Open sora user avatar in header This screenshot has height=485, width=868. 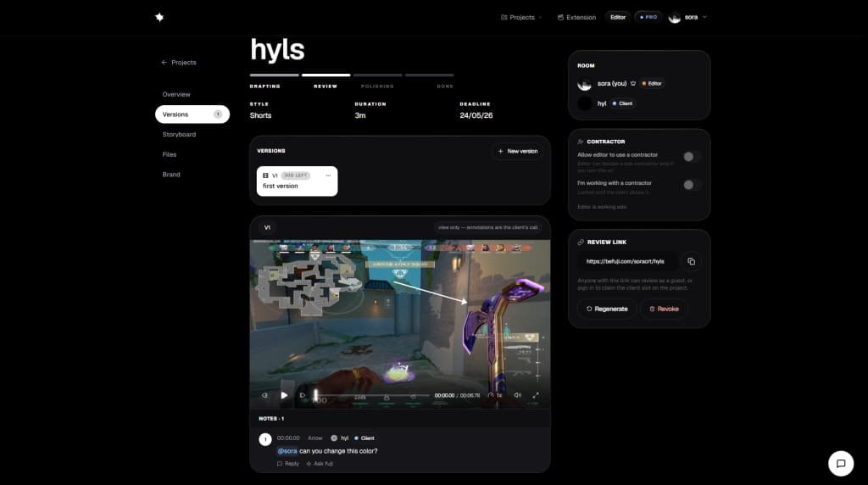(x=674, y=17)
